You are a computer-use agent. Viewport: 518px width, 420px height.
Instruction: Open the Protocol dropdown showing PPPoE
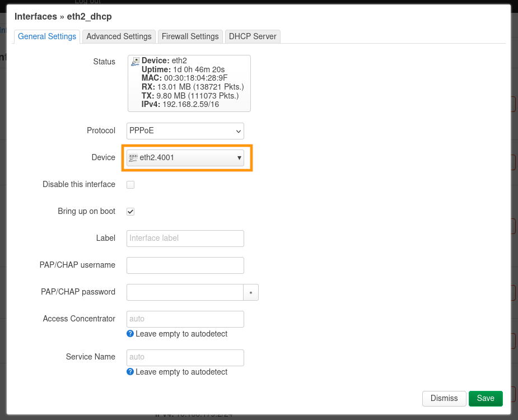point(185,131)
